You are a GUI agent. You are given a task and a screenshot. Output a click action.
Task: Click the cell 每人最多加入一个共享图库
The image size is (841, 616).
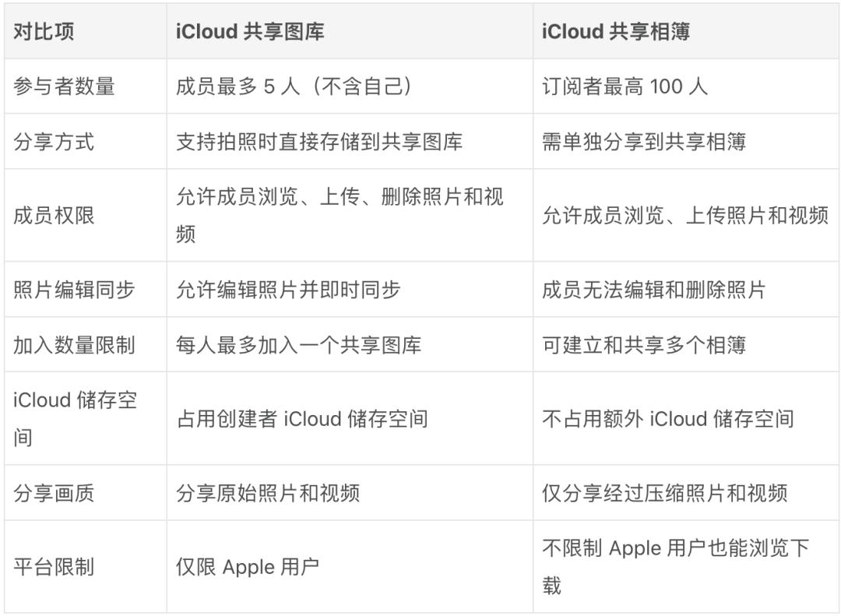pos(350,344)
